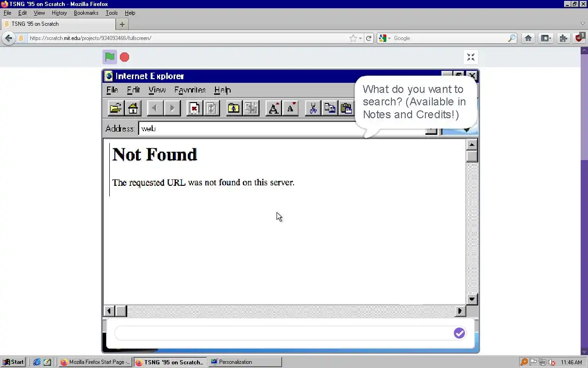This screenshot has height=368, width=588.
Task: Click Internet Explorer's Forward arrow
Action: (172, 108)
